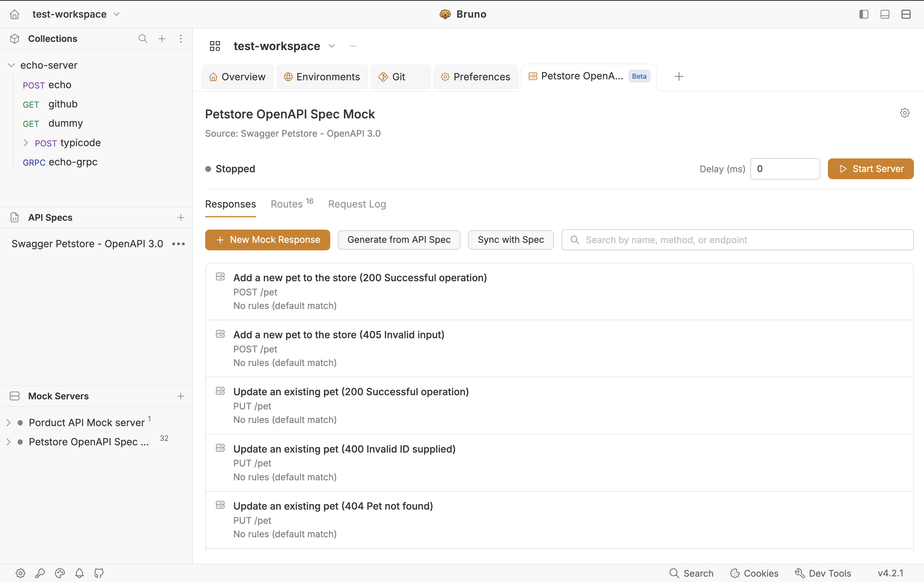Image resolution: width=924 pixels, height=582 pixels.
Task: Open Swagger Petstore spec options menu
Action: pyautogui.click(x=178, y=244)
